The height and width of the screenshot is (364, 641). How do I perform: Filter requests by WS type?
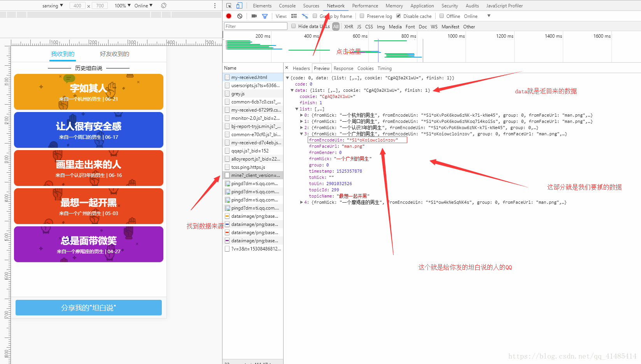[434, 27]
